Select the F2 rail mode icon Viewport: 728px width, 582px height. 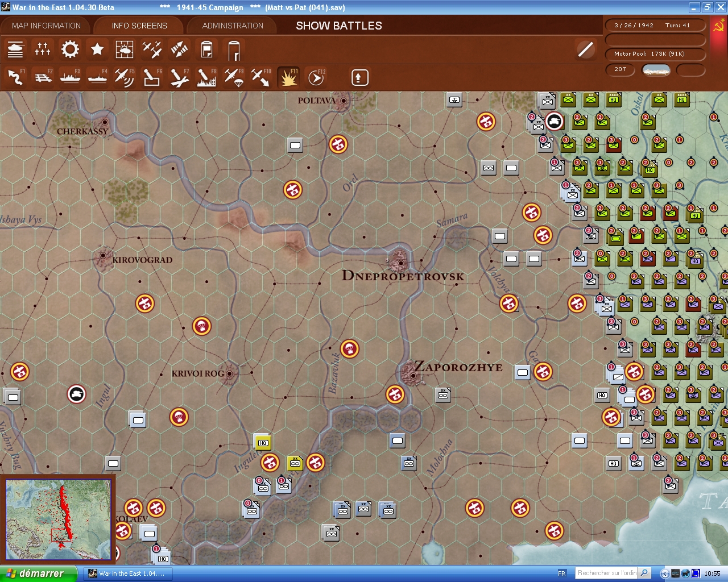coord(43,77)
